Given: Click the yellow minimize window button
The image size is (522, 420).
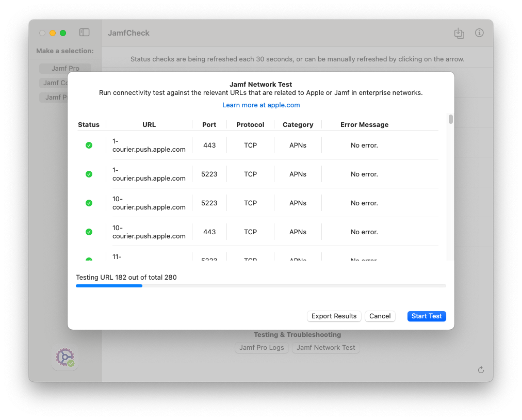Looking at the screenshot, I should coord(53,33).
